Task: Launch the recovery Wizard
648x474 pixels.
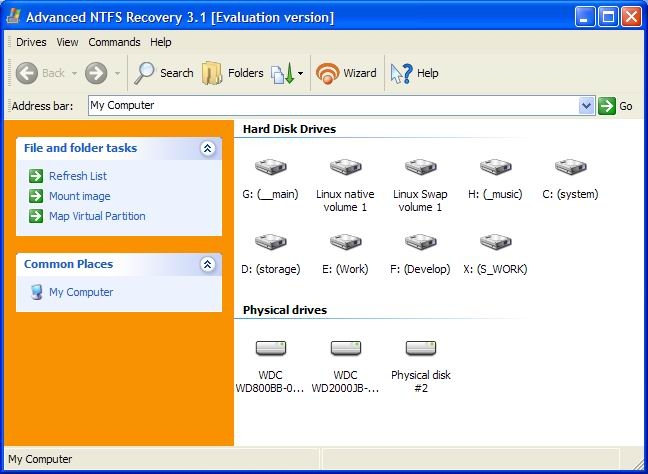Action: coord(346,73)
